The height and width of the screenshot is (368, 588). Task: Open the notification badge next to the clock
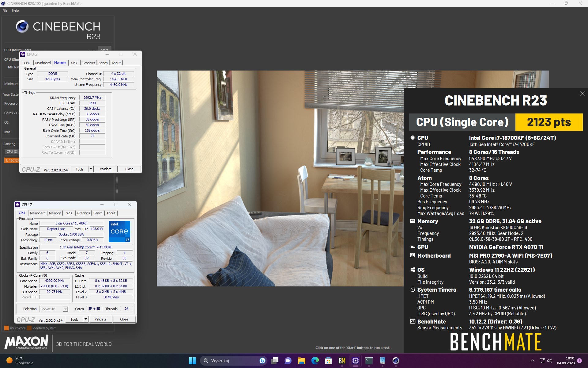(x=579, y=361)
